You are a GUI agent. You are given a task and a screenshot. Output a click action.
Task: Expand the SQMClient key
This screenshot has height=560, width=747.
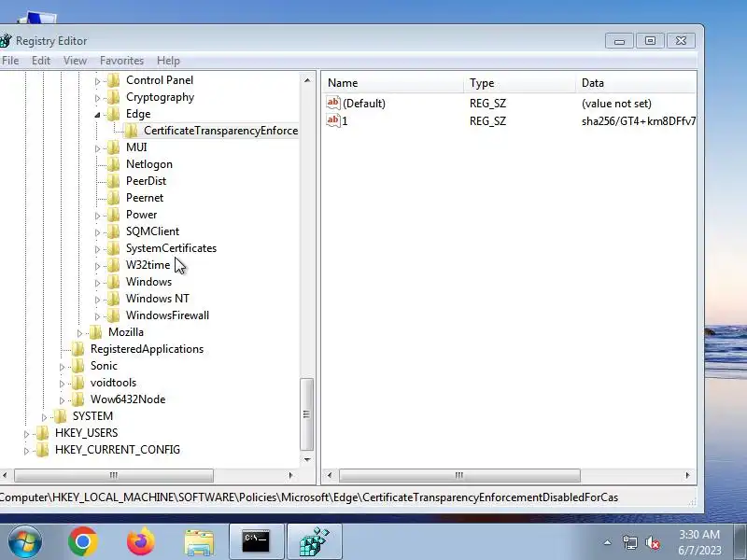[97, 232]
